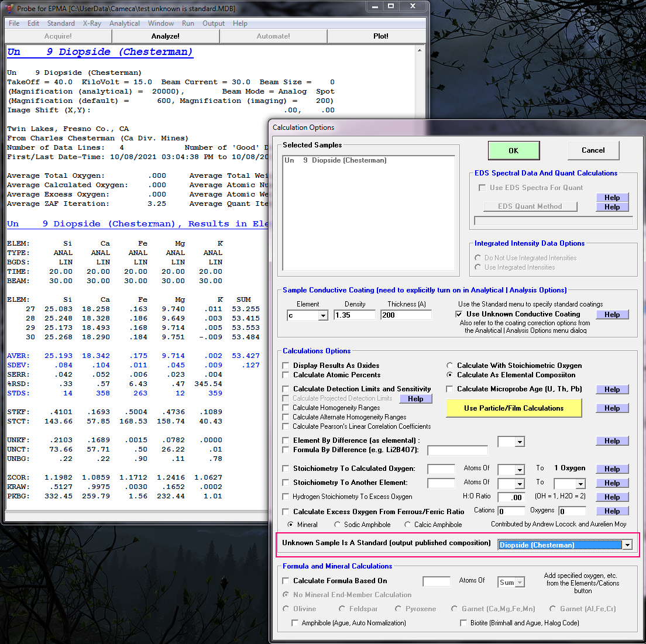The height and width of the screenshot is (644, 646).
Task: Open the X-Ray menu
Action: (92, 23)
